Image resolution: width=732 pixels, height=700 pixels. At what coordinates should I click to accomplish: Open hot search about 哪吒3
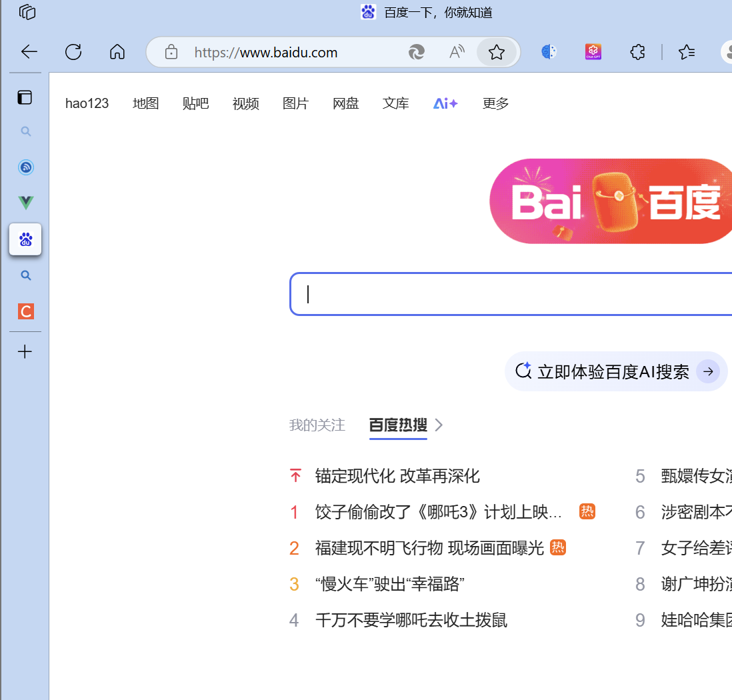pyautogui.click(x=439, y=512)
